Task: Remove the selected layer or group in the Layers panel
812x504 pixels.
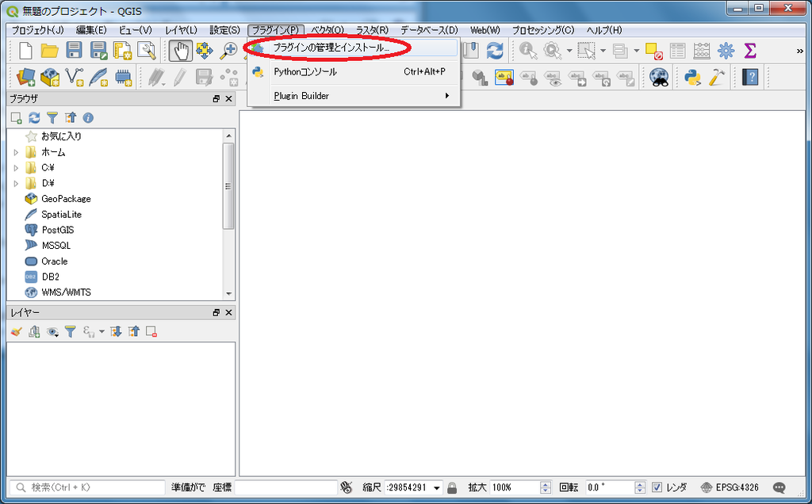Action: point(151,332)
